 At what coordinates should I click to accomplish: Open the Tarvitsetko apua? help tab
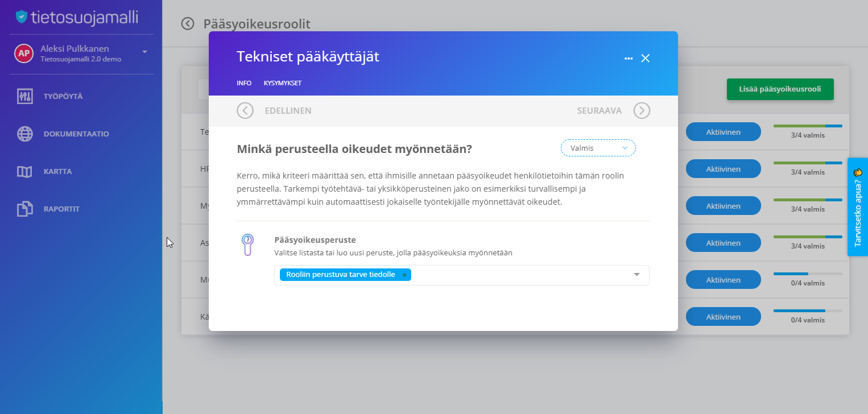click(858, 207)
